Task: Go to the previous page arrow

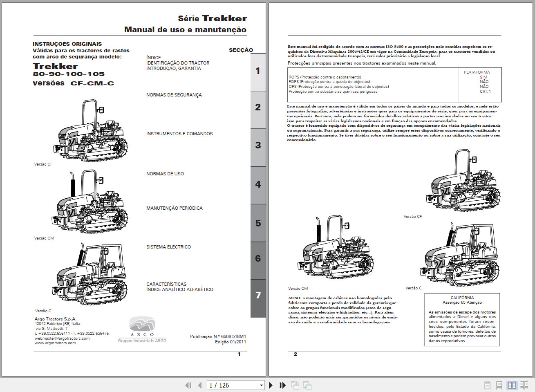Action: tap(200, 385)
